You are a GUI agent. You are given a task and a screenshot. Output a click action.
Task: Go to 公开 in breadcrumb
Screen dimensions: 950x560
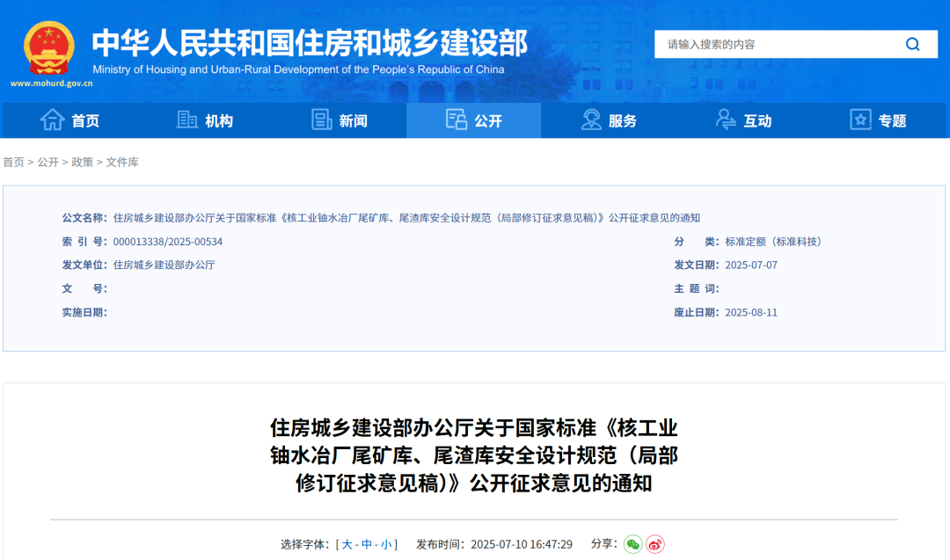47,163
